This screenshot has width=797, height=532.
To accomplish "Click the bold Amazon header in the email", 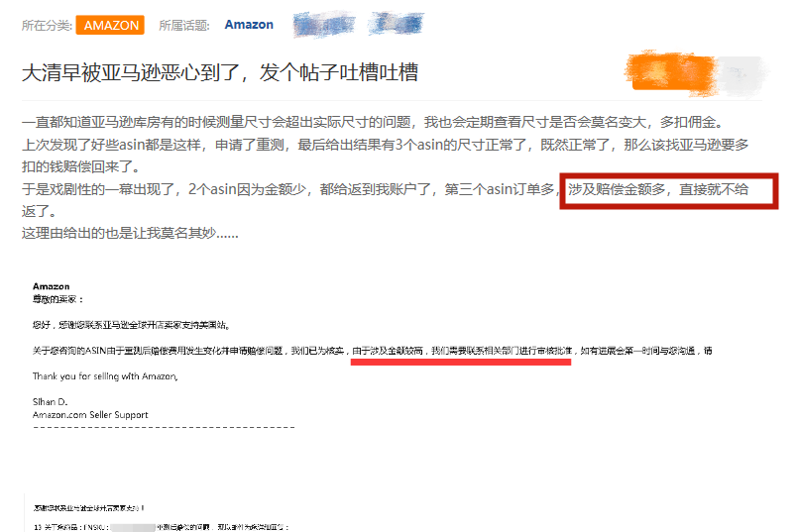I will [x=52, y=286].
